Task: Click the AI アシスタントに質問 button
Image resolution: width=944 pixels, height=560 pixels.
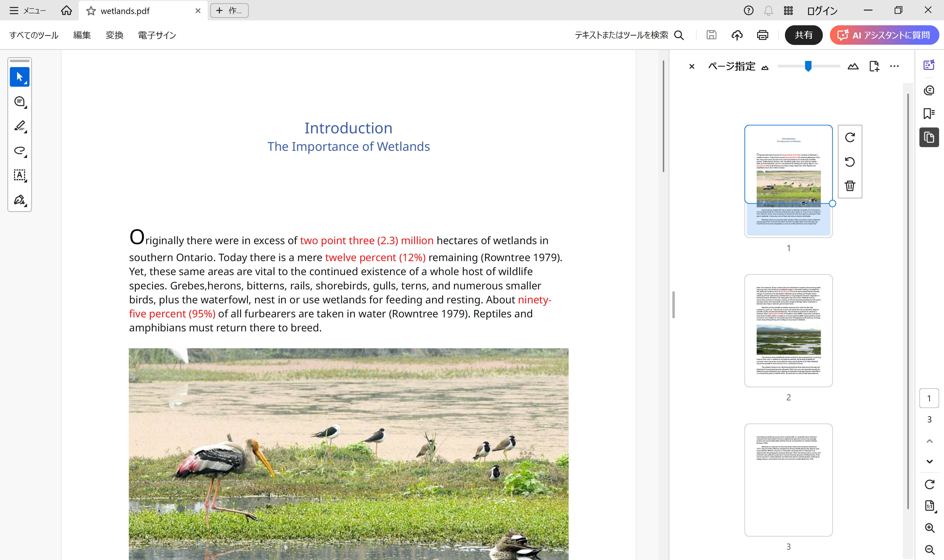Action: tap(884, 35)
